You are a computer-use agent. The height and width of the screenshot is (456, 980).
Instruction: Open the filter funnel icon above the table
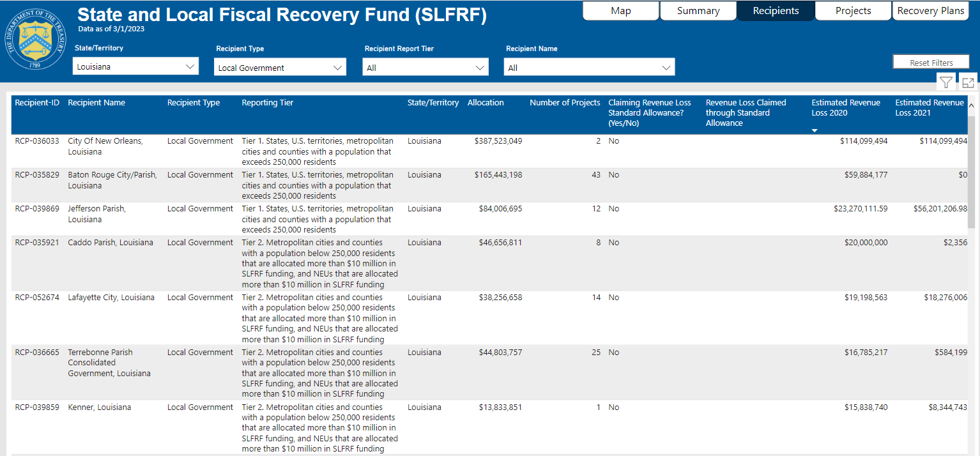point(946,82)
